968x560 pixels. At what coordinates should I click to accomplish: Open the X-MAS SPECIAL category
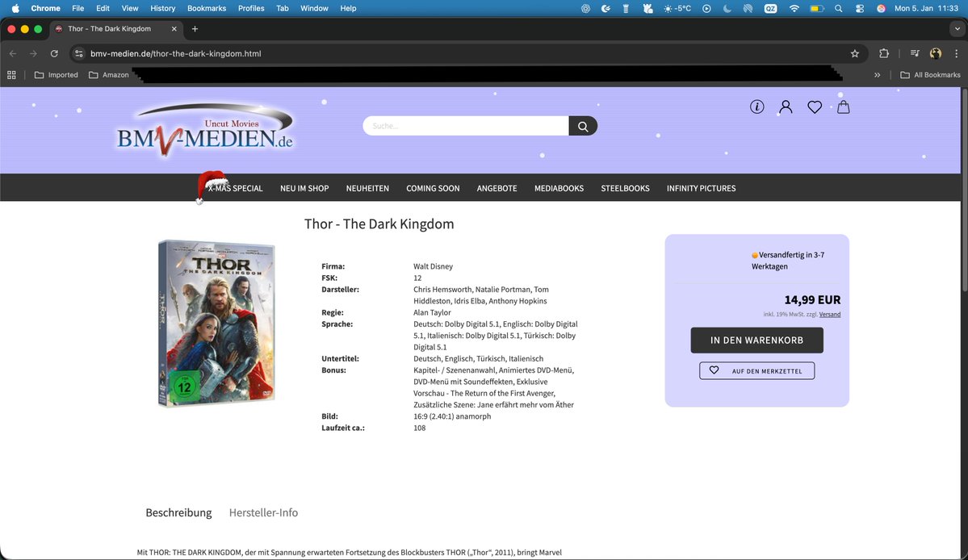click(235, 188)
